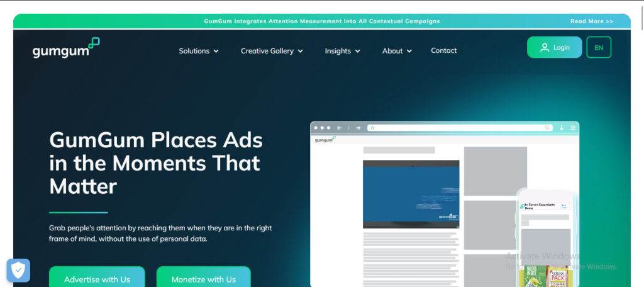Screen dimensions: 644x287
Task: Click Read More link in banner
Action: click(x=592, y=21)
